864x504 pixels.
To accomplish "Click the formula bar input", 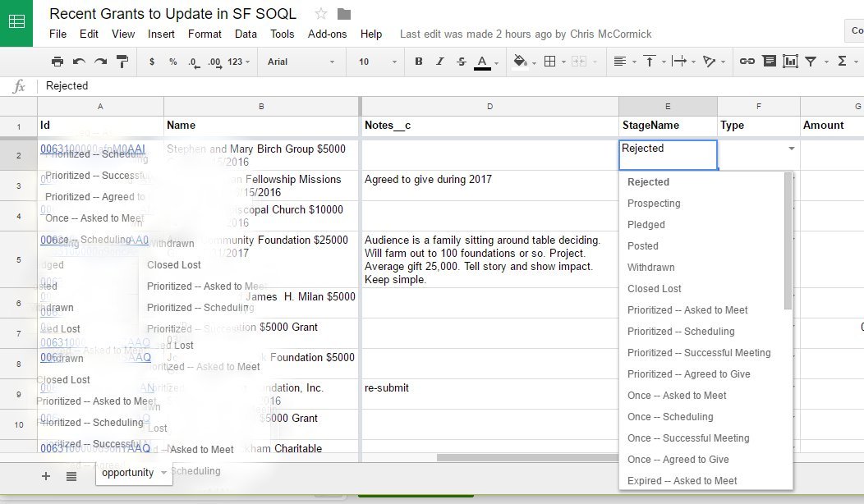I will 449,86.
